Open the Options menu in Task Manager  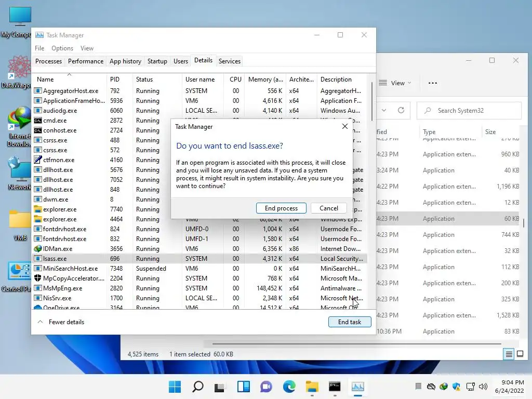click(x=62, y=48)
